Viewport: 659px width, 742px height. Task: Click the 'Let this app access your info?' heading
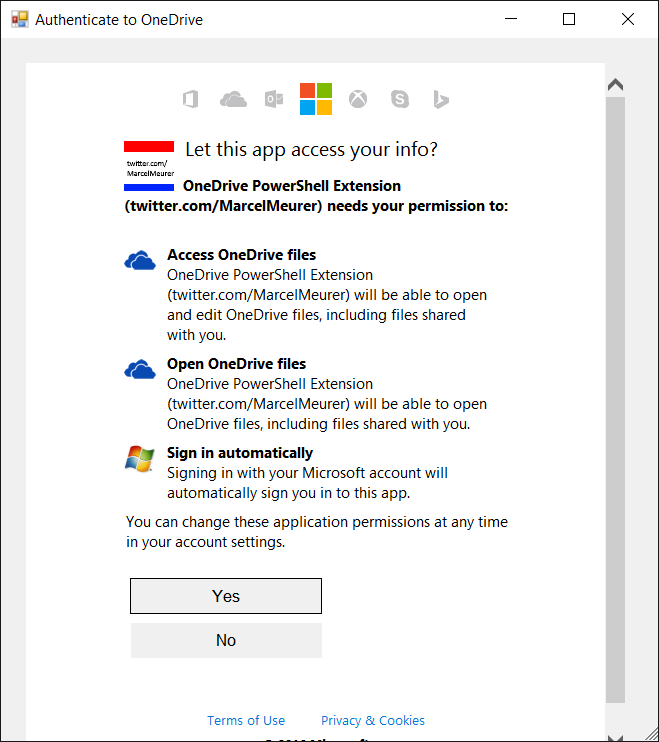[x=311, y=150]
